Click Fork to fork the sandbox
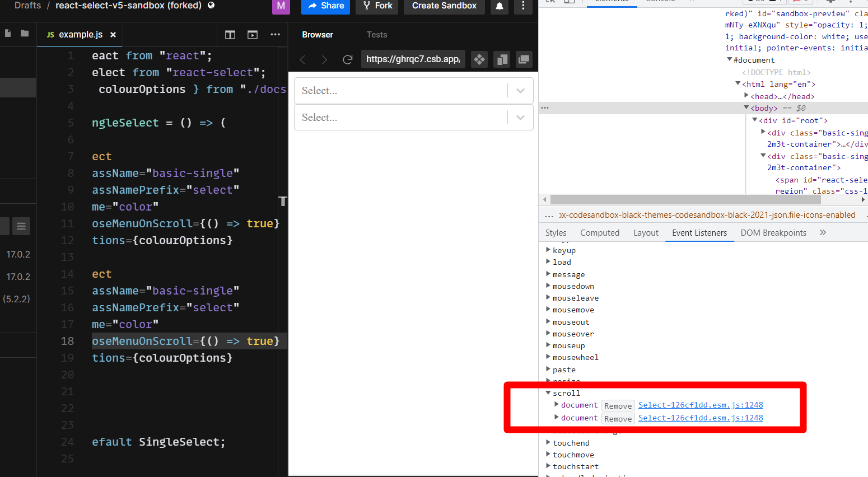The image size is (868, 477). click(x=377, y=6)
